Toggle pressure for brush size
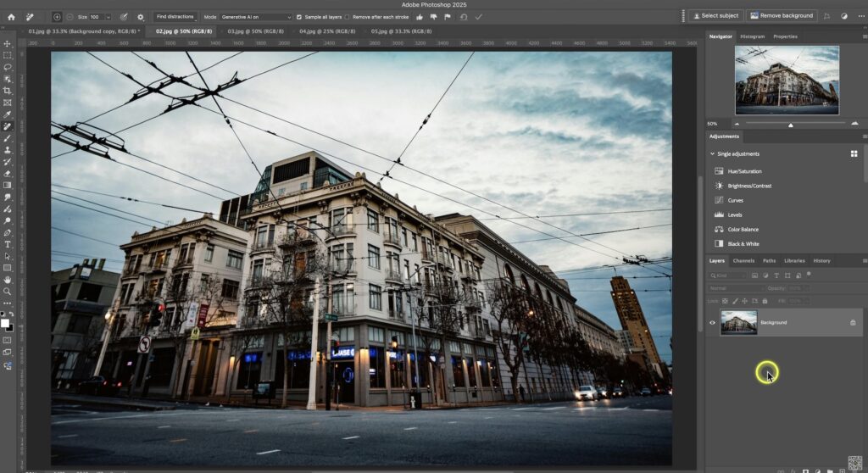The height and width of the screenshot is (473, 868). pyautogui.click(x=124, y=17)
